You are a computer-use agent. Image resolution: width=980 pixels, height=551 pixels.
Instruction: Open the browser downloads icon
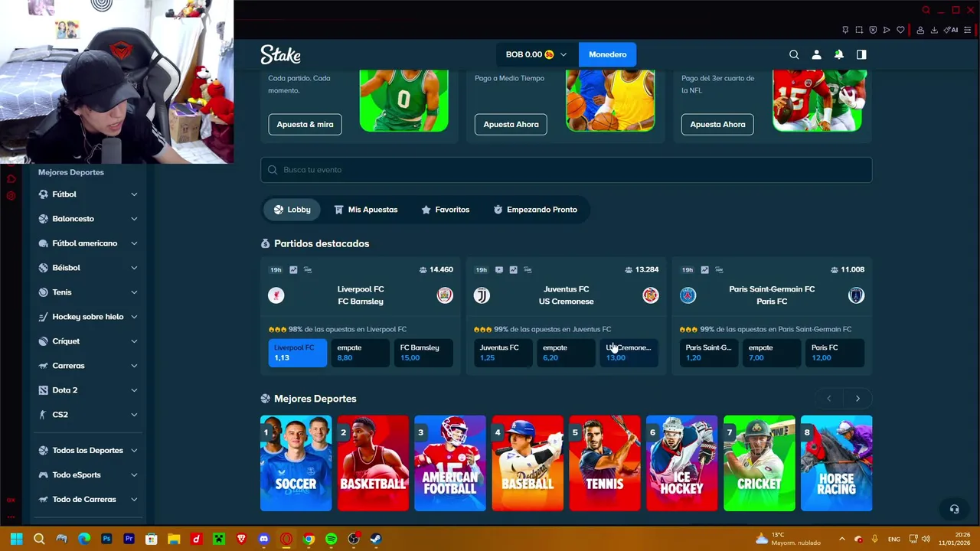click(934, 30)
